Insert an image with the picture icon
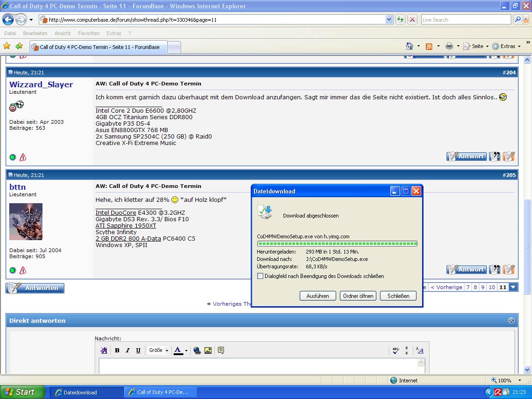Screen dimensions: 532x399 [x=208, y=351]
